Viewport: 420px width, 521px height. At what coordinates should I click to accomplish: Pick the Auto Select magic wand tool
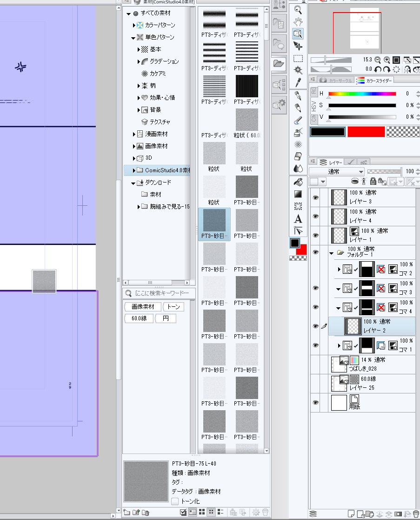(x=298, y=70)
